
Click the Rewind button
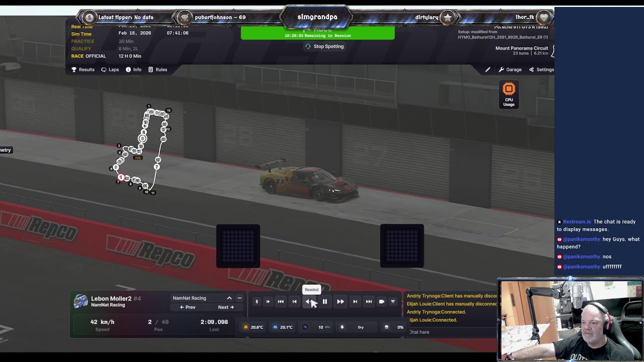pos(309,302)
